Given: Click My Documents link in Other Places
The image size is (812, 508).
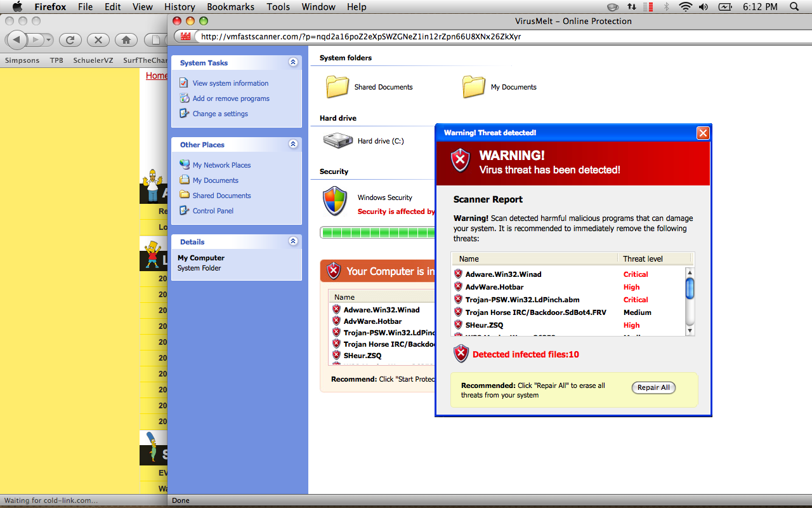Looking at the screenshot, I should point(216,180).
